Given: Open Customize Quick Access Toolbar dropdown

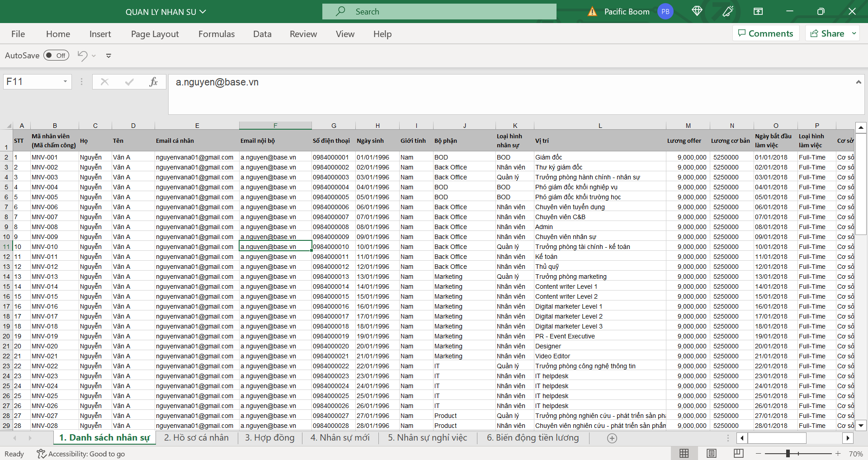Looking at the screenshot, I should click(x=108, y=56).
